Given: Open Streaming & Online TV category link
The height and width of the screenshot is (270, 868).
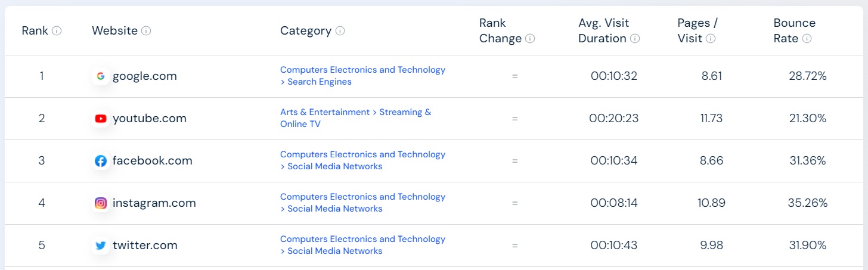Looking at the screenshot, I should (355, 118).
